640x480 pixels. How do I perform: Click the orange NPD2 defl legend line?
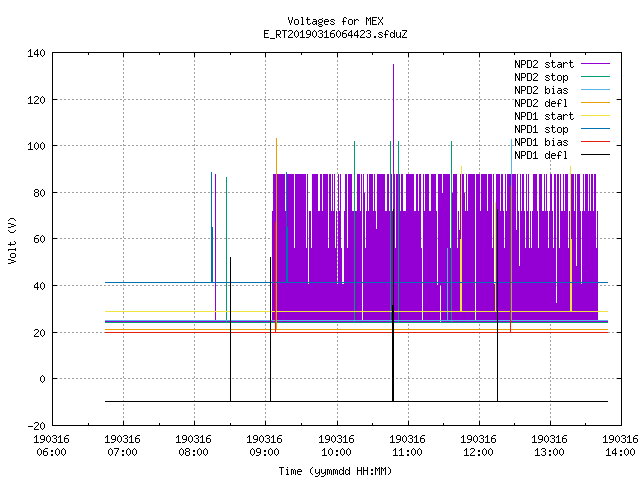pos(595,102)
